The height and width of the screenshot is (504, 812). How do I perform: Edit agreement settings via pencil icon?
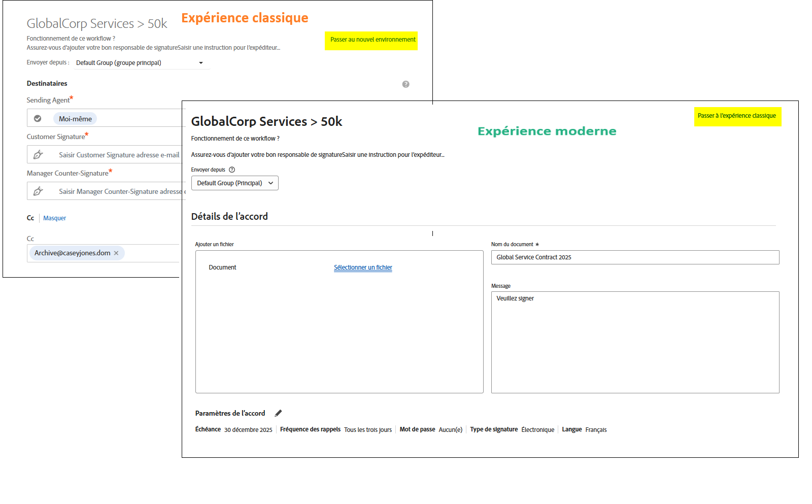278,413
